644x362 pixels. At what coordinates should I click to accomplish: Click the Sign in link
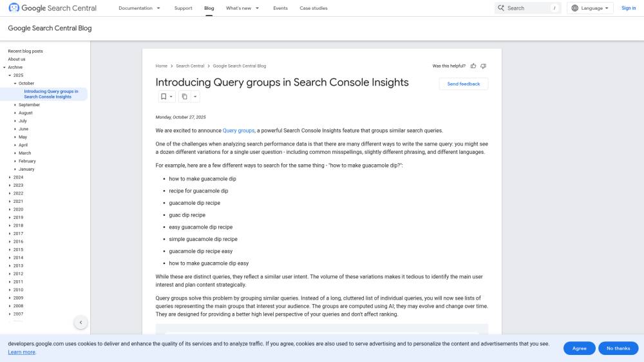(629, 8)
